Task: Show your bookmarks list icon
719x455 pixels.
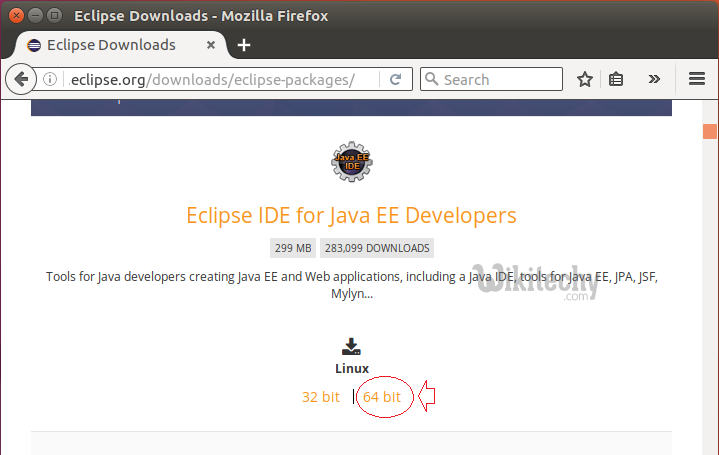Action: point(617,80)
